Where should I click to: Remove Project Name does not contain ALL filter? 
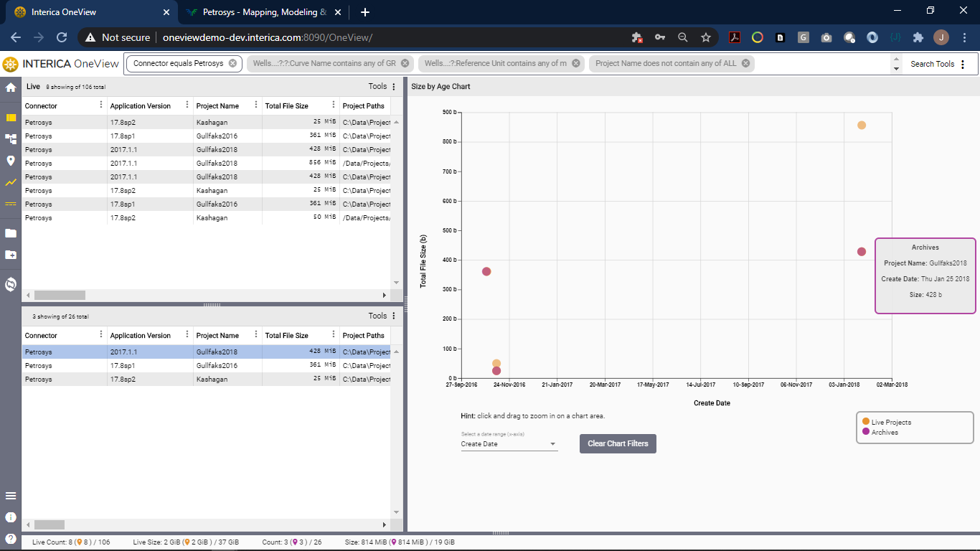pyautogui.click(x=745, y=63)
